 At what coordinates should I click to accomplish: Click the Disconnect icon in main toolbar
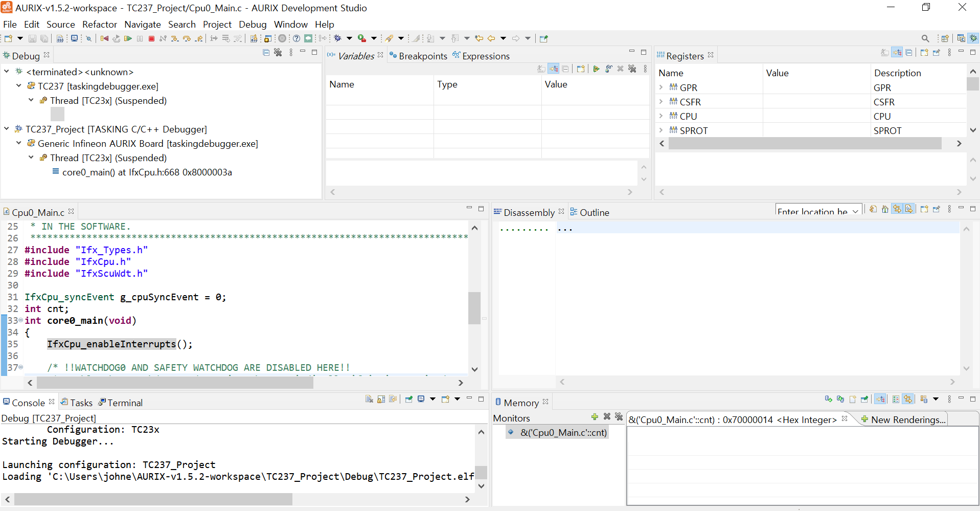163,38
